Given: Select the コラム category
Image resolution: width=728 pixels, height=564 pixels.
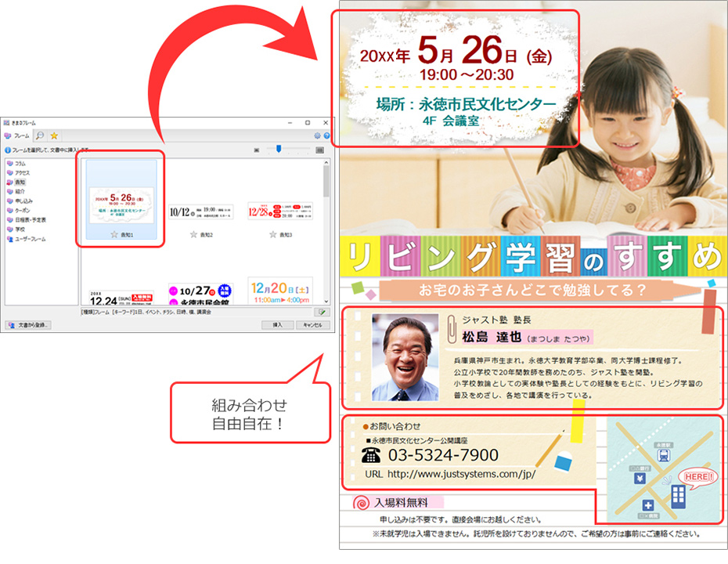Looking at the screenshot, I should coord(20,163).
